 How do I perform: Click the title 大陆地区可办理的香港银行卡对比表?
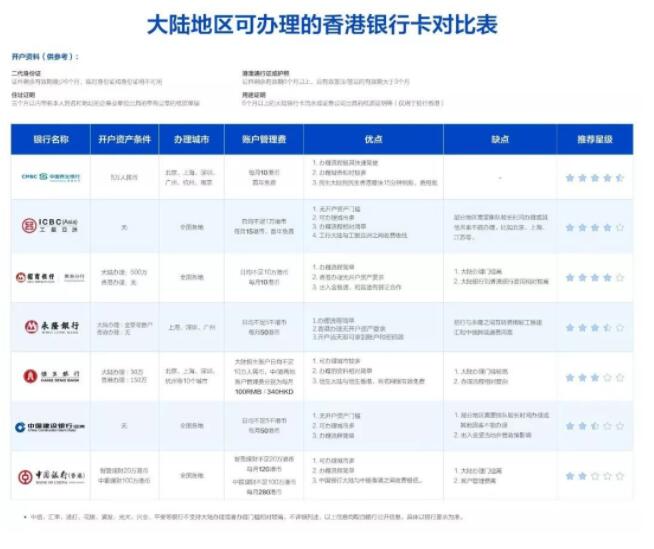click(x=322, y=24)
